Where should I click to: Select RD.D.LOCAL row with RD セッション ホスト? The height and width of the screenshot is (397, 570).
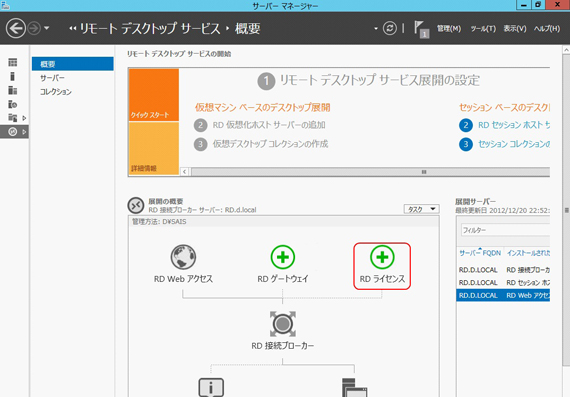tap(503, 282)
